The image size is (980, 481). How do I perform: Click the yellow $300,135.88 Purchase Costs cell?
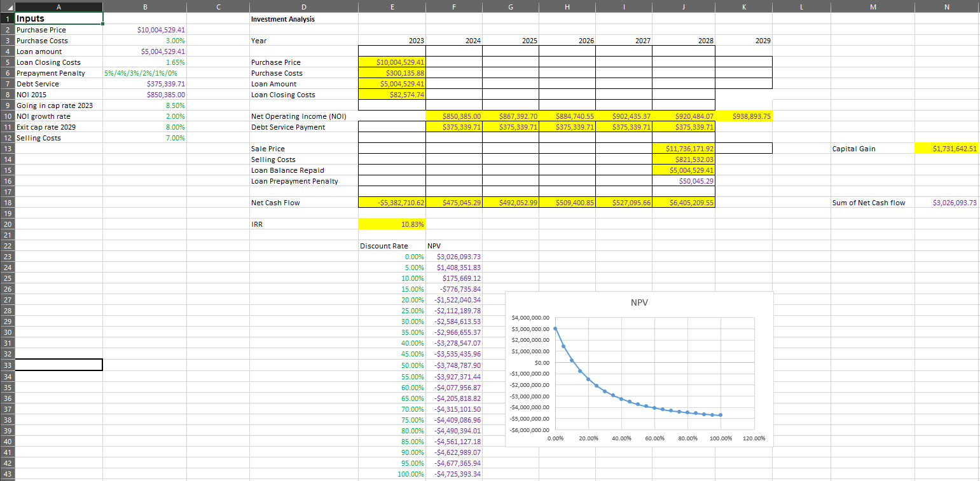click(392, 73)
